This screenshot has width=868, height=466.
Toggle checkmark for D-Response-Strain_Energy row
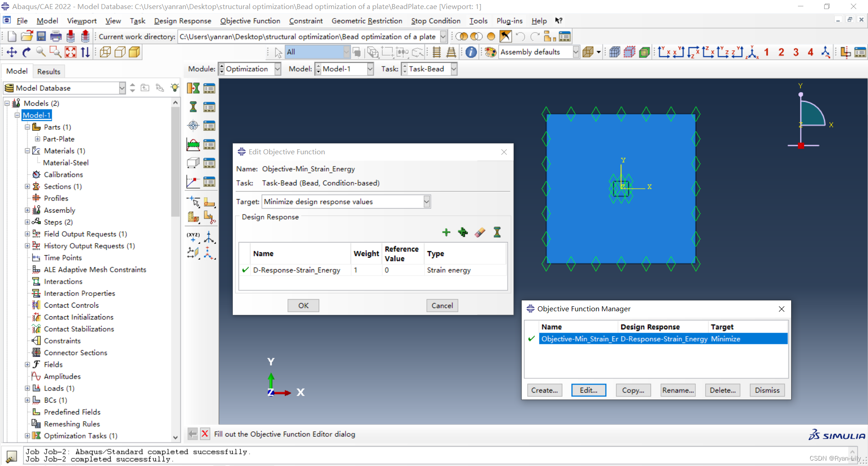pos(245,270)
